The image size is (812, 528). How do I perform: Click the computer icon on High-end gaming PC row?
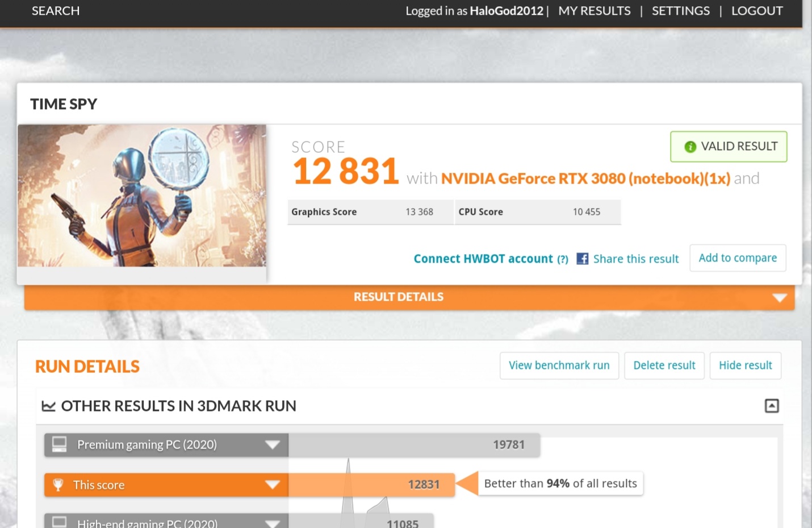click(59, 522)
